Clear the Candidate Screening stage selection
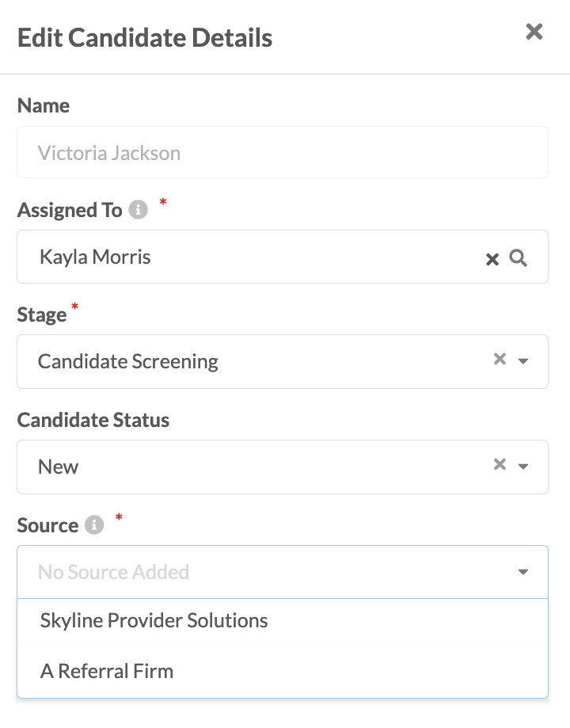The height and width of the screenshot is (728, 570). click(x=500, y=359)
